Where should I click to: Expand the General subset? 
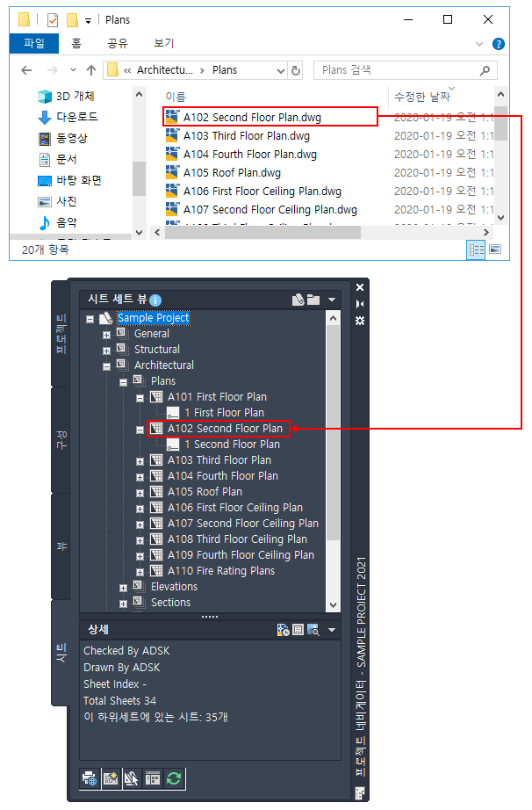tap(106, 335)
